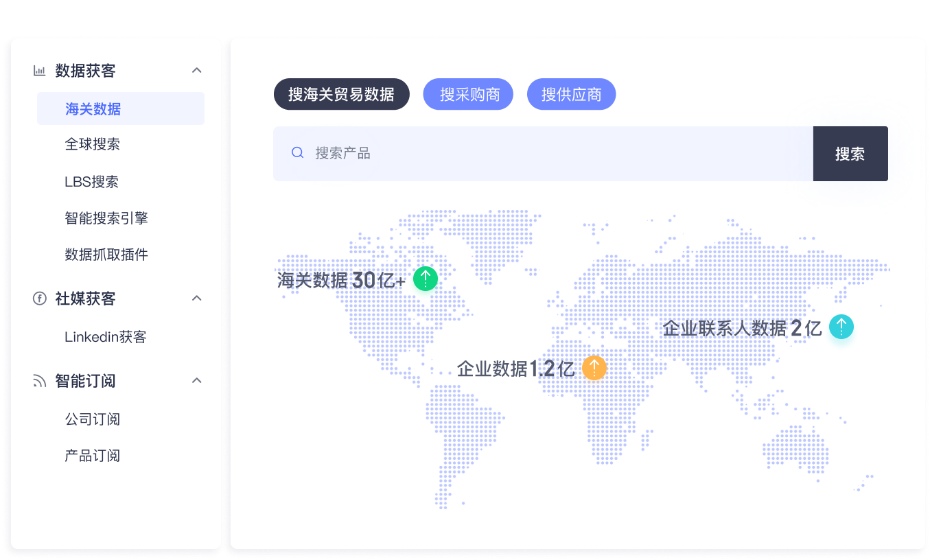Click the bar chart icon beside 数据获客
The height and width of the screenshot is (560, 930).
coord(40,71)
